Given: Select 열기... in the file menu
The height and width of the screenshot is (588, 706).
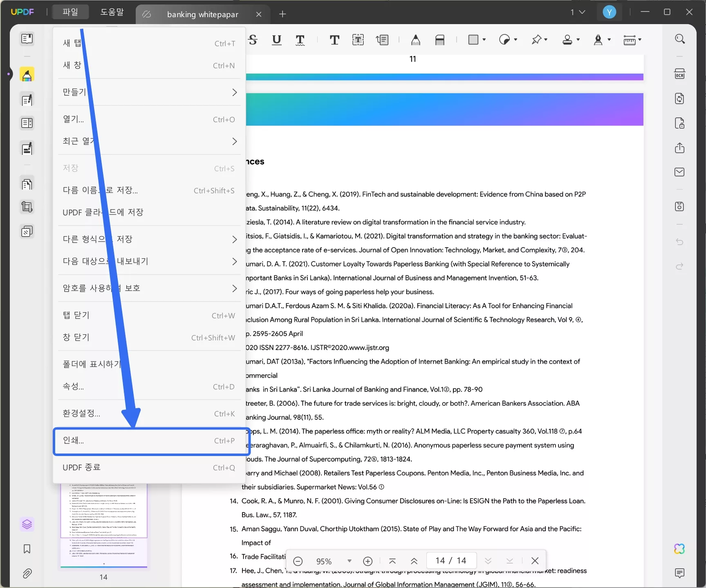Looking at the screenshot, I should point(149,119).
